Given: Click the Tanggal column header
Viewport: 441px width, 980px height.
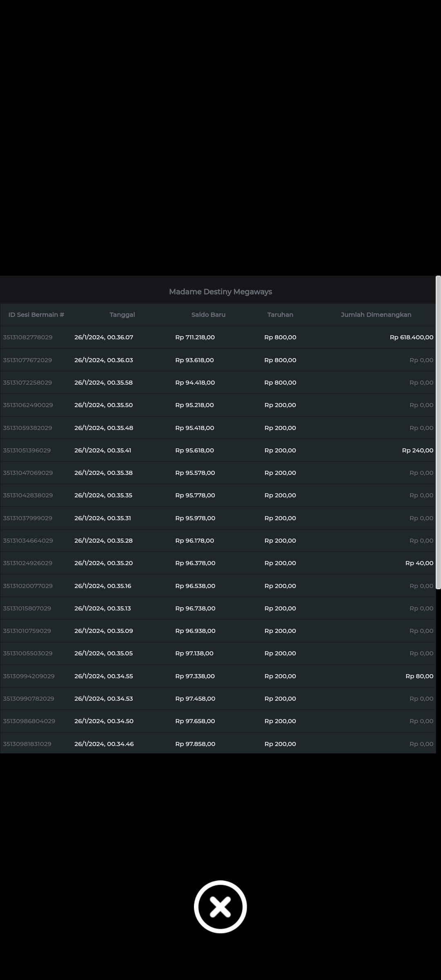Looking at the screenshot, I should coord(122,314).
